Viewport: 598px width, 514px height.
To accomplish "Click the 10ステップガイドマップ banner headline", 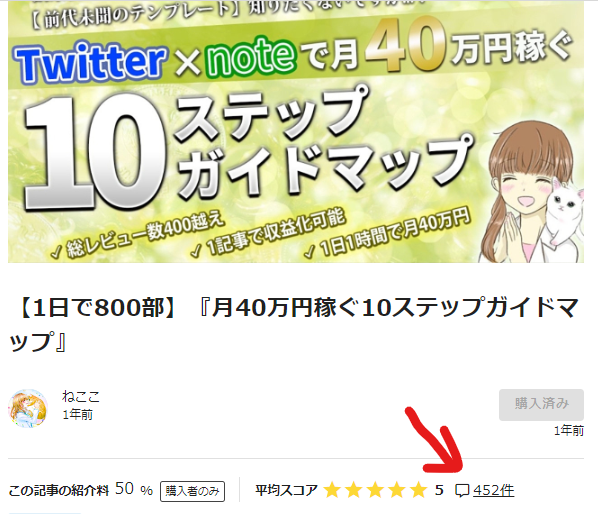I will pyautogui.click(x=248, y=149).
